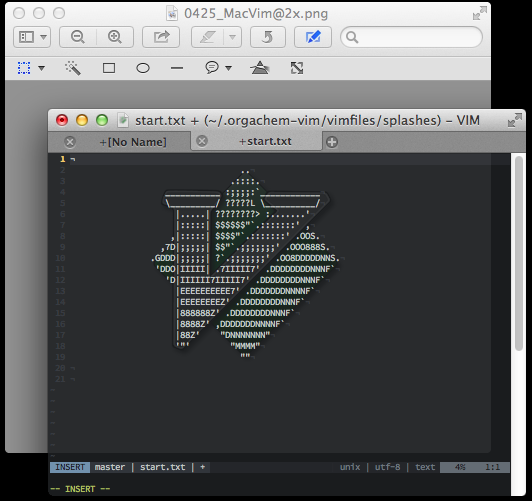Place cursor on line number 1

pos(63,159)
